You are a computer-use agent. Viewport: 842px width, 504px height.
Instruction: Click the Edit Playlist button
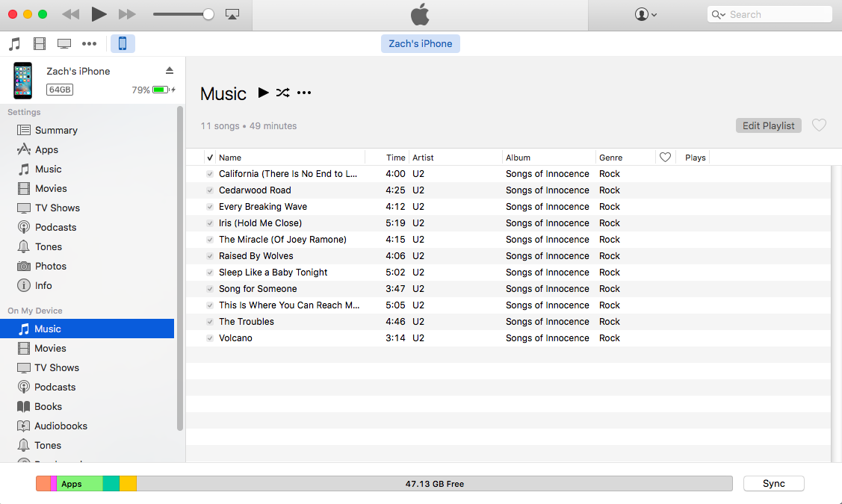click(769, 125)
